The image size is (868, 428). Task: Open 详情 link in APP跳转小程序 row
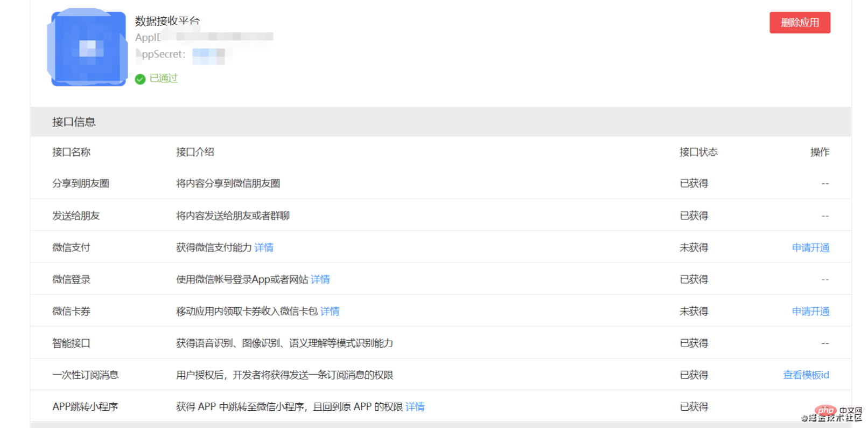(415, 406)
